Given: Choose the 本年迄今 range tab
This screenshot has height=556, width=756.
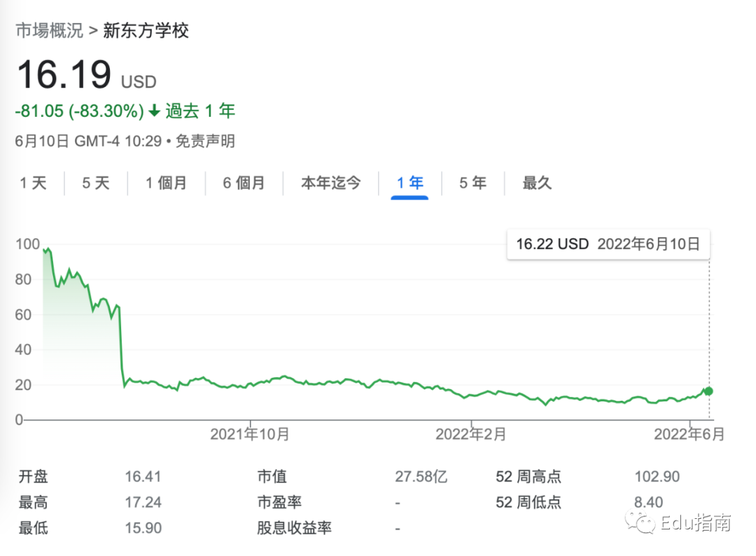Looking at the screenshot, I should pos(330,183).
